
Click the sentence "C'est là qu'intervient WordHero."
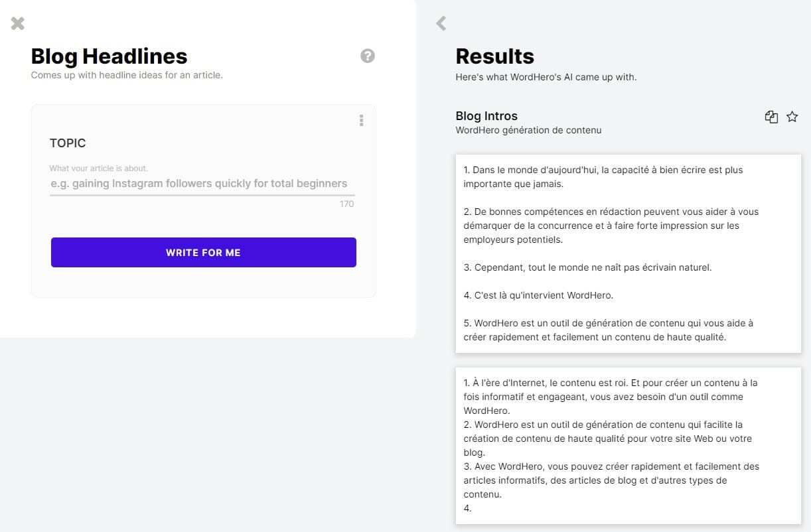[538, 295]
